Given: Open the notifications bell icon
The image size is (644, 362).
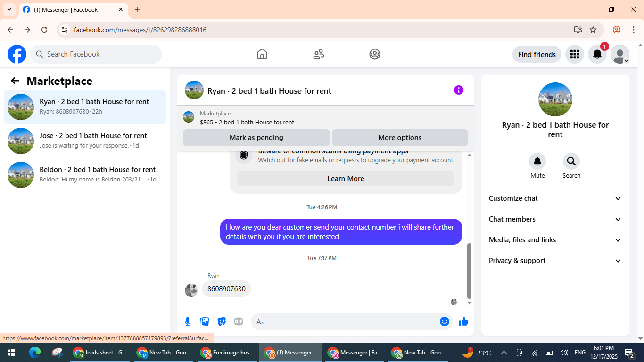Looking at the screenshot, I should [597, 54].
